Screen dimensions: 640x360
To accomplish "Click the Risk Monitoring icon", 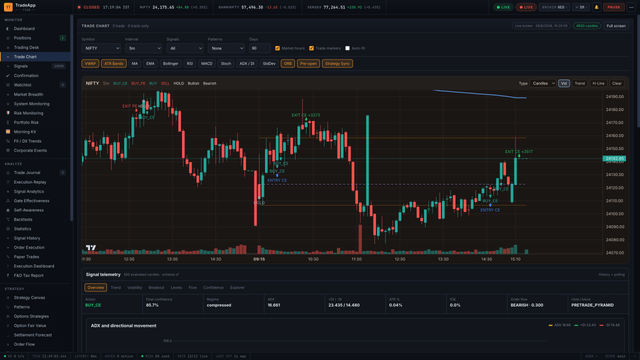I will pyautogui.click(x=8, y=113).
